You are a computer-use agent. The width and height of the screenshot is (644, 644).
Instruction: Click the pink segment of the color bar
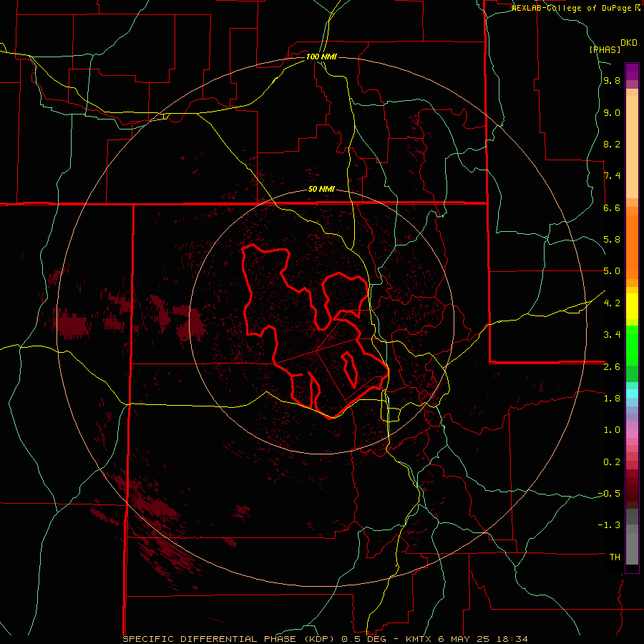(632, 434)
